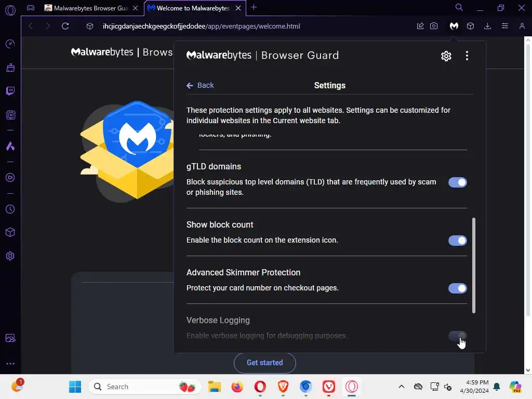Click the site info icon in address bar
The width and height of the screenshot is (532, 399).
pyautogui.click(x=89, y=26)
